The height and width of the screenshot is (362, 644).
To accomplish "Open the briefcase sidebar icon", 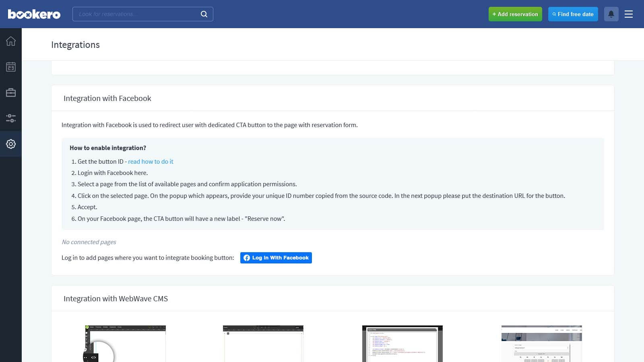I will (x=11, y=93).
